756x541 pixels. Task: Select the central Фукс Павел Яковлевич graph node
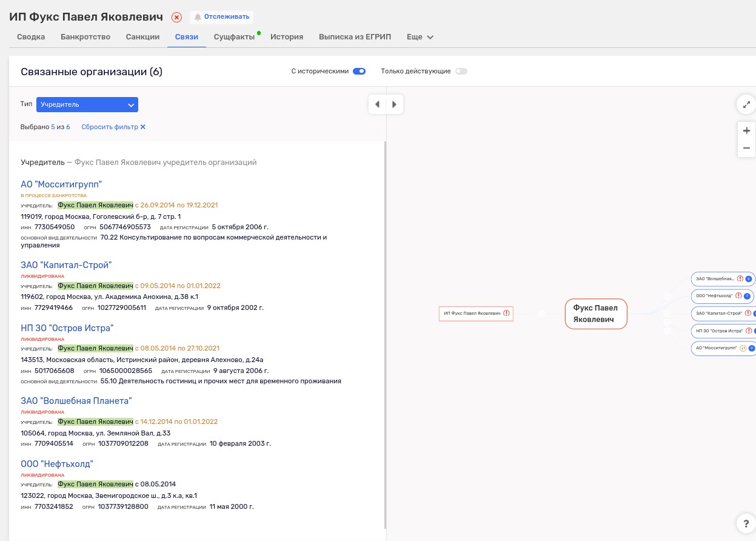pyautogui.click(x=595, y=314)
